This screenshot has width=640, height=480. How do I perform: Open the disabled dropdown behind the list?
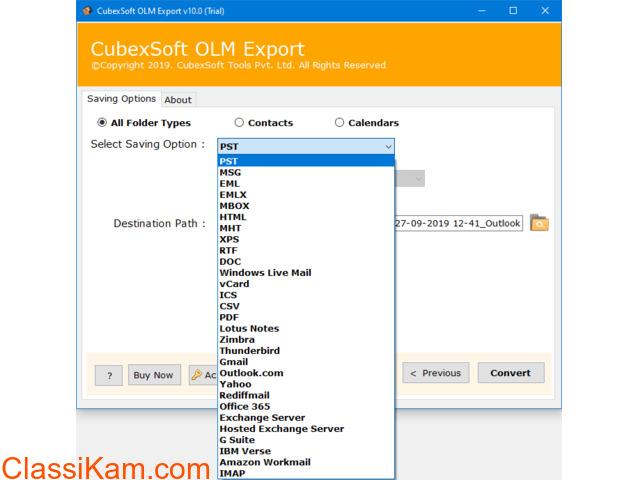[410, 179]
